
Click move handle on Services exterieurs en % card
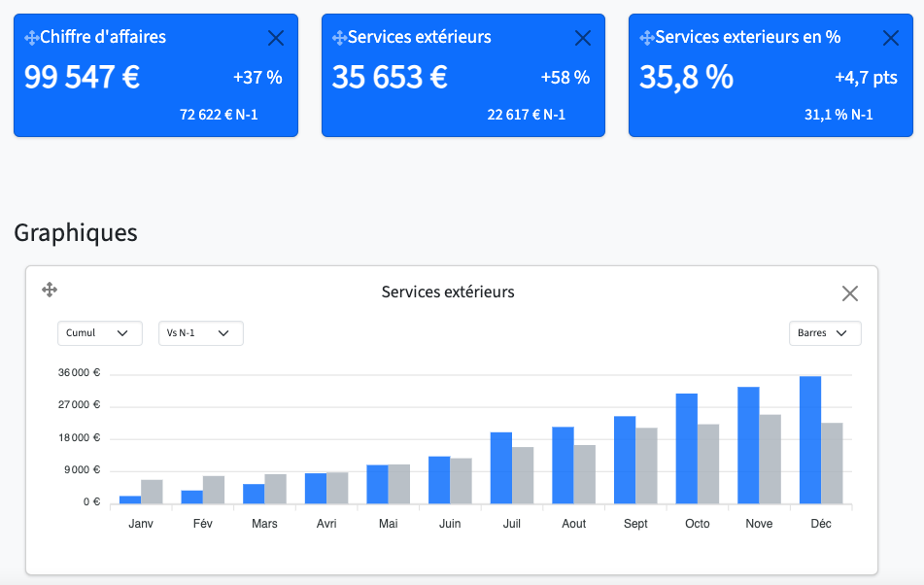click(646, 38)
